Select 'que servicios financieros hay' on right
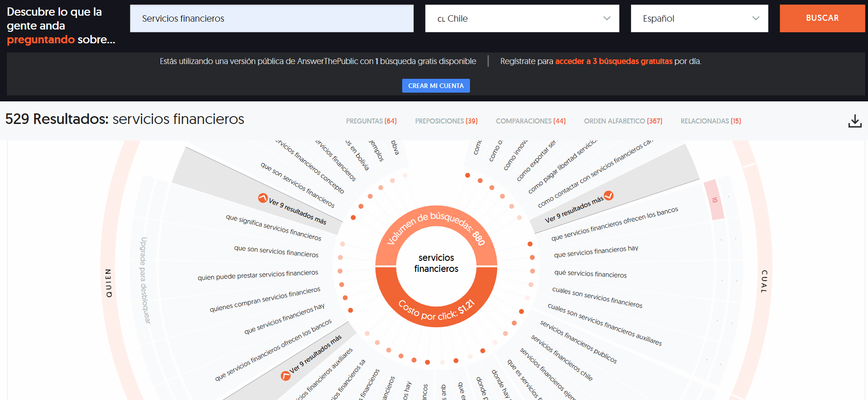 point(596,252)
